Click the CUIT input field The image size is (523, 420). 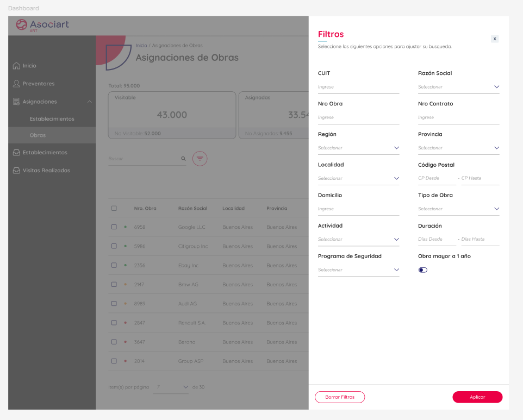[358, 87]
